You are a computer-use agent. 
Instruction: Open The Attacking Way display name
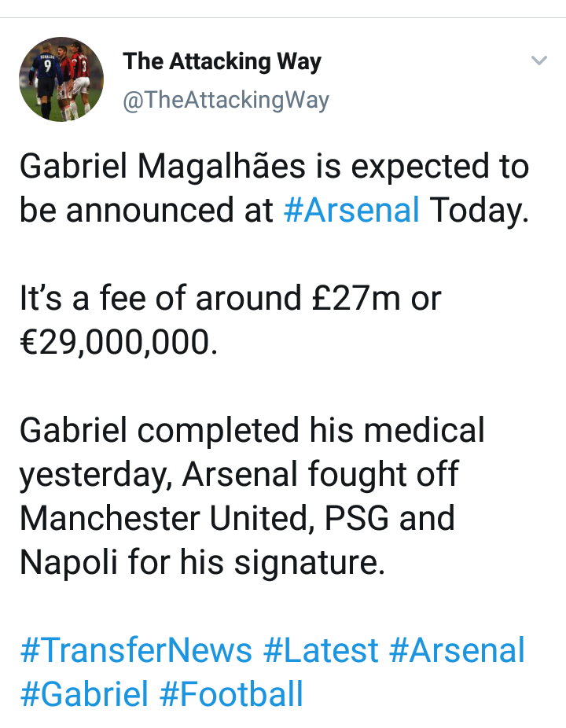[222, 62]
